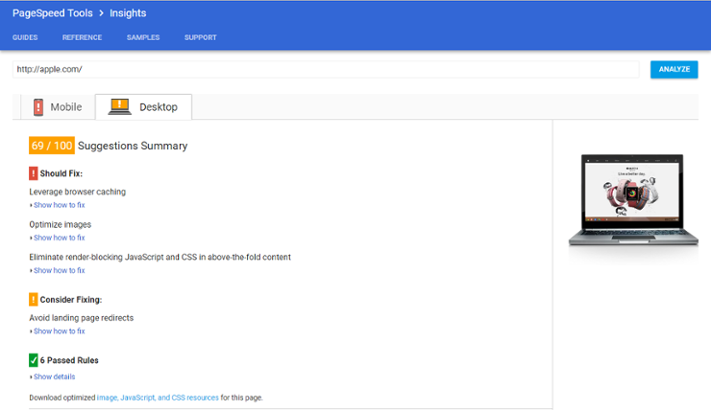Viewport: 711px width, 410px height.
Task: Click the Eliminate render-blocking JavaScript and CSS text
Action: (160, 257)
